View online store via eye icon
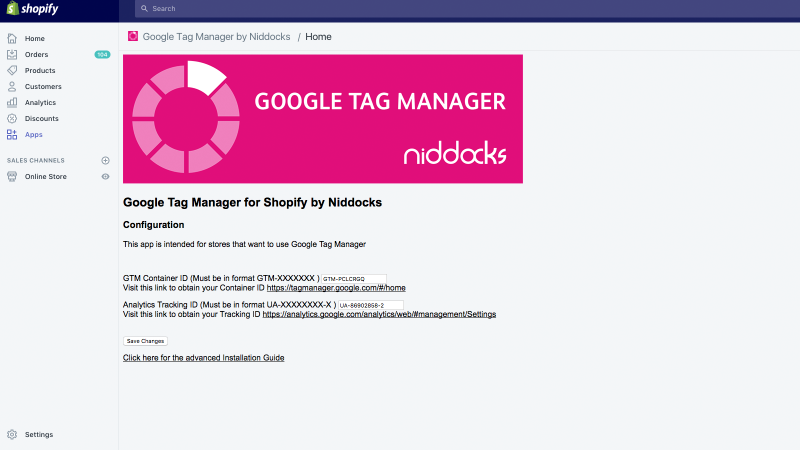800x450 pixels. tap(106, 177)
